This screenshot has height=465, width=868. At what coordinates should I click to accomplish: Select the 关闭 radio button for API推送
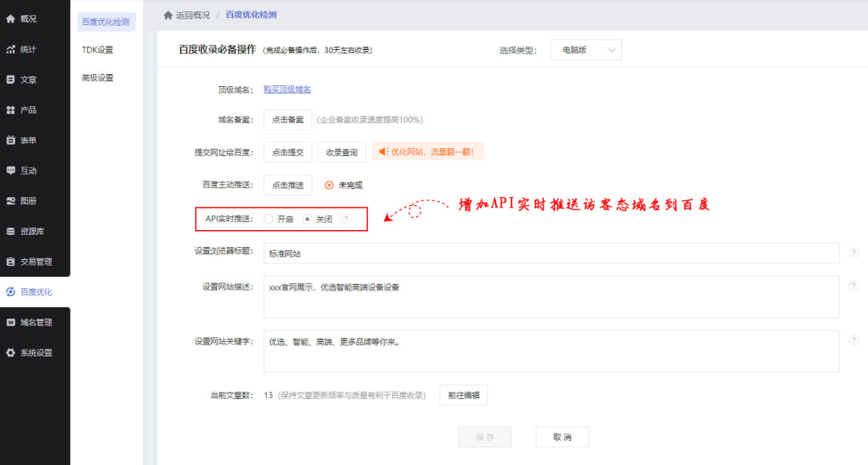coord(307,219)
